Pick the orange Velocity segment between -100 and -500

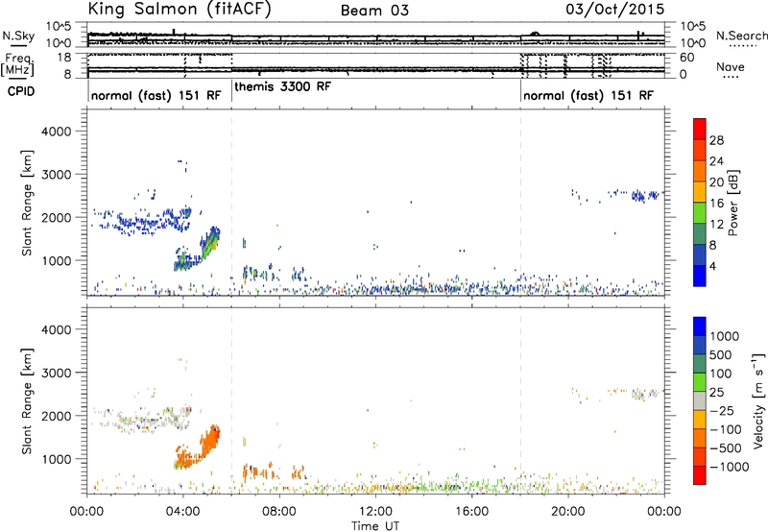pyautogui.click(x=700, y=439)
